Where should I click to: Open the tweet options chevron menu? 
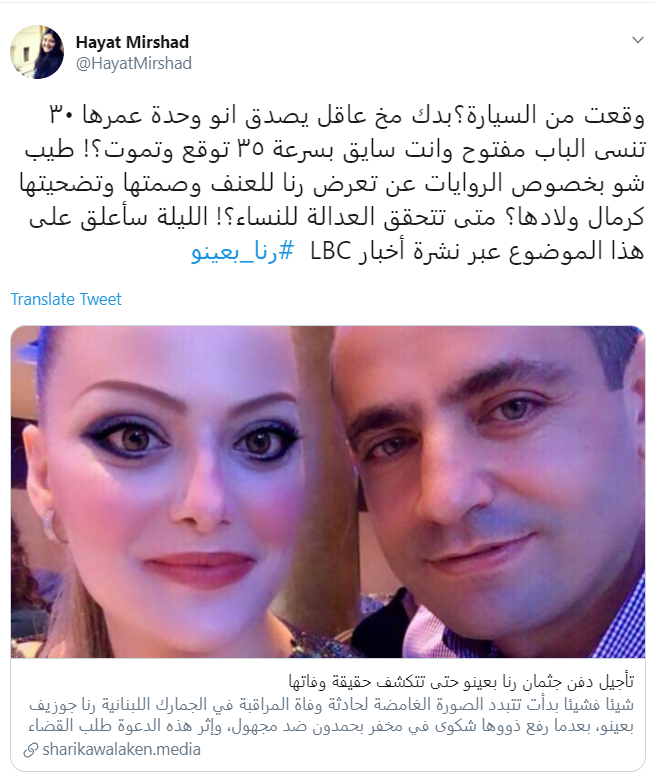pyautogui.click(x=638, y=40)
